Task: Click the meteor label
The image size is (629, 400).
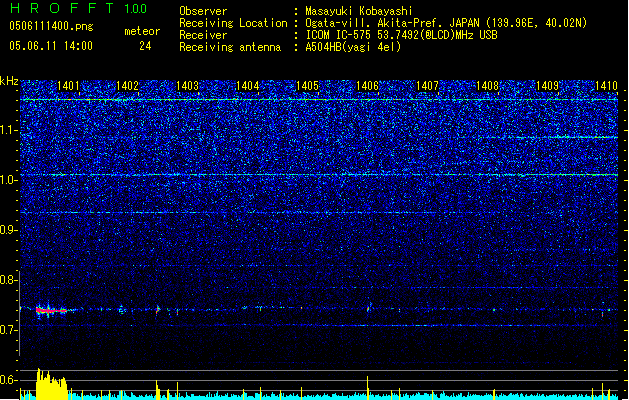Action: [142, 31]
